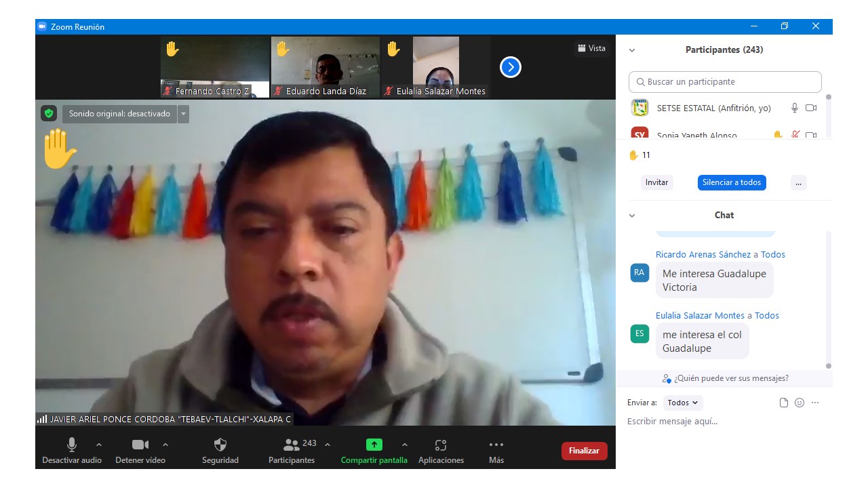Toggle Sonido original desactivado button

tap(119, 114)
